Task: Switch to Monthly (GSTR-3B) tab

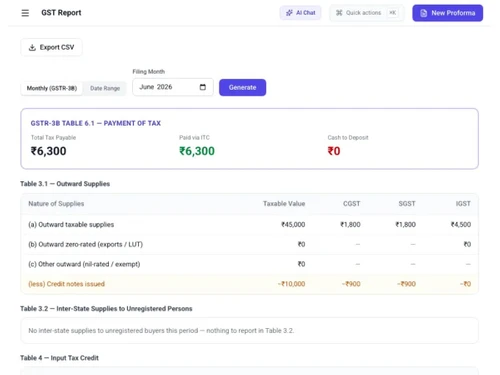Action: click(52, 88)
